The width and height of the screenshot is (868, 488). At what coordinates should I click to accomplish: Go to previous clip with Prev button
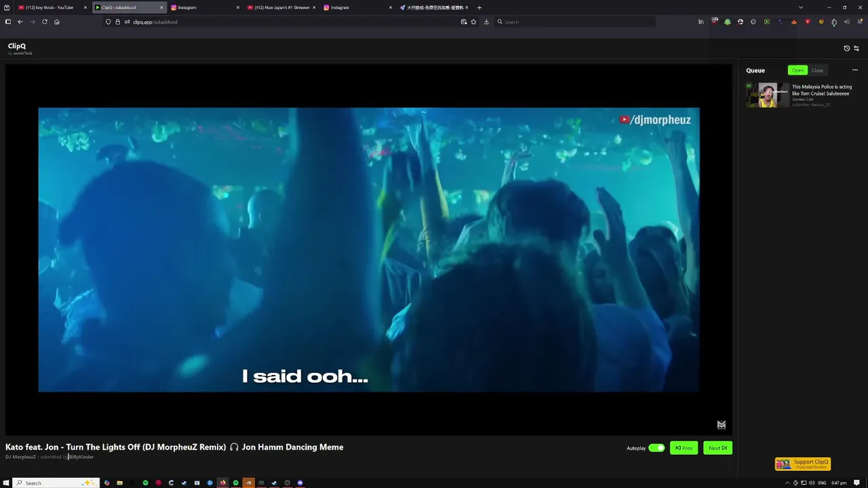click(x=684, y=448)
